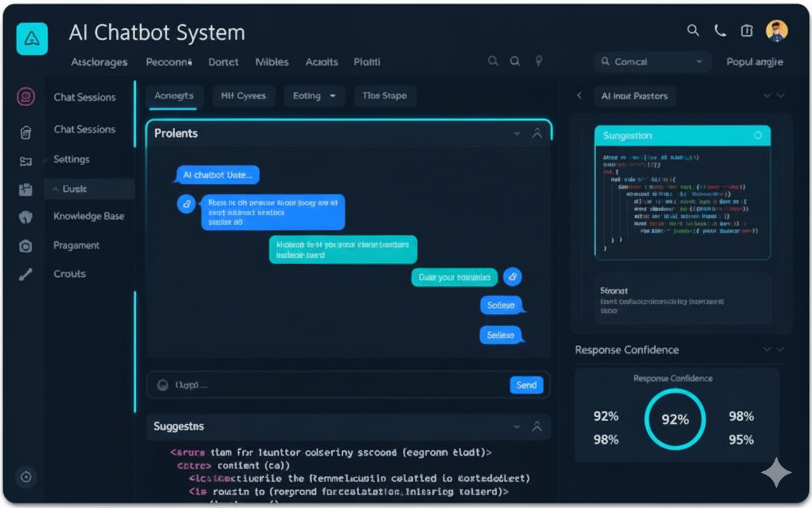Open Chat Sessions next to the clipboard icon
This screenshot has width=812, height=508.
[x=84, y=129]
